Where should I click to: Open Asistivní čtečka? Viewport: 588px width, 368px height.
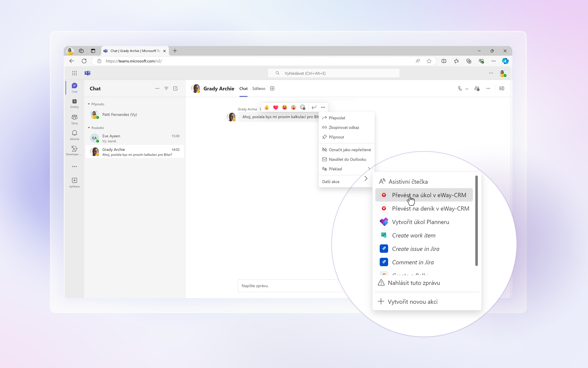[x=424, y=182]
